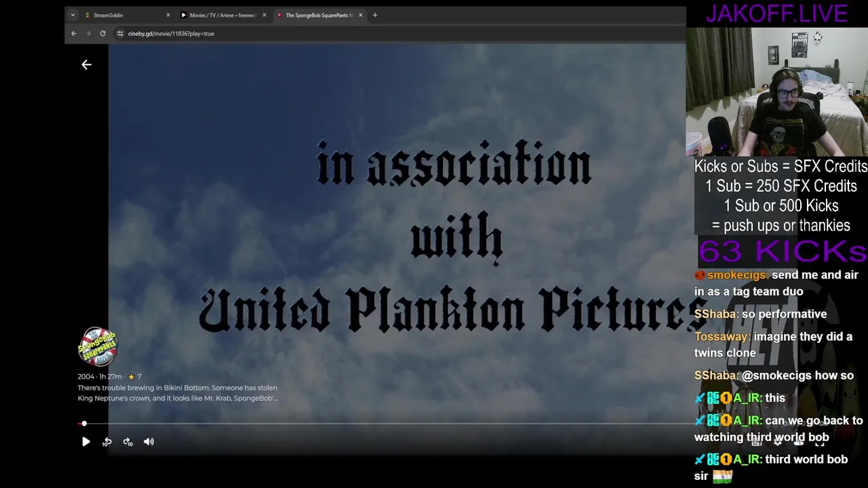The width and height of the screenshot is (868, 488).
Task: Click the red playhead on the progress bar
Action: click(x=83, y=424)
